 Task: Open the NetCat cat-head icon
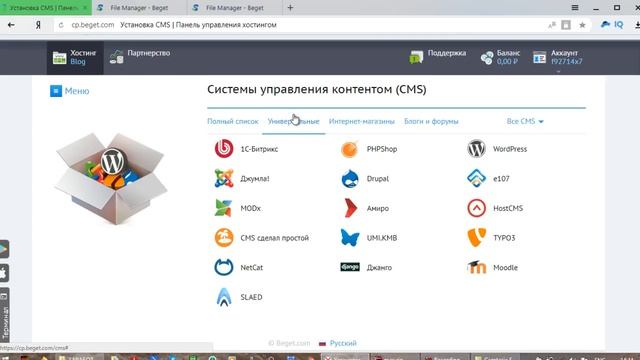[224, 267]
